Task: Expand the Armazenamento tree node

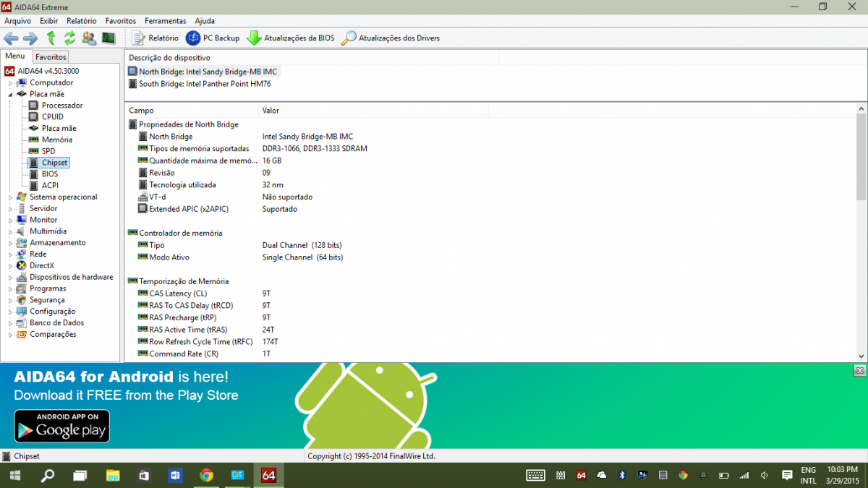Action: 10,243
